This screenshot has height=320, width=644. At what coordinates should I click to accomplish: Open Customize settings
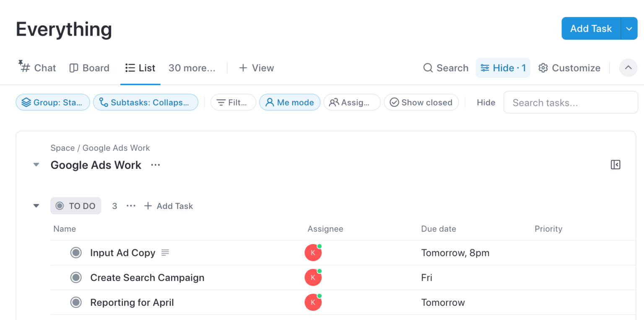point(569,68)
